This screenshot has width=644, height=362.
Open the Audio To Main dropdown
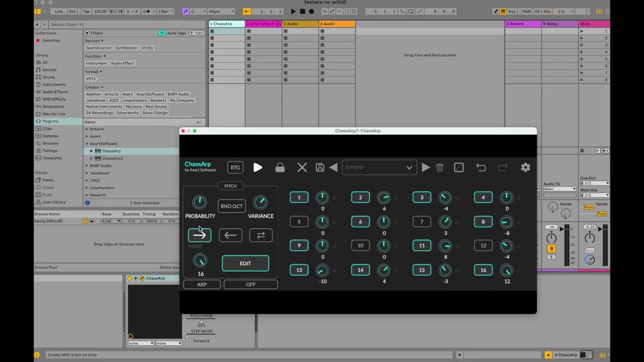pyautogui.click(x=559, y=189)
